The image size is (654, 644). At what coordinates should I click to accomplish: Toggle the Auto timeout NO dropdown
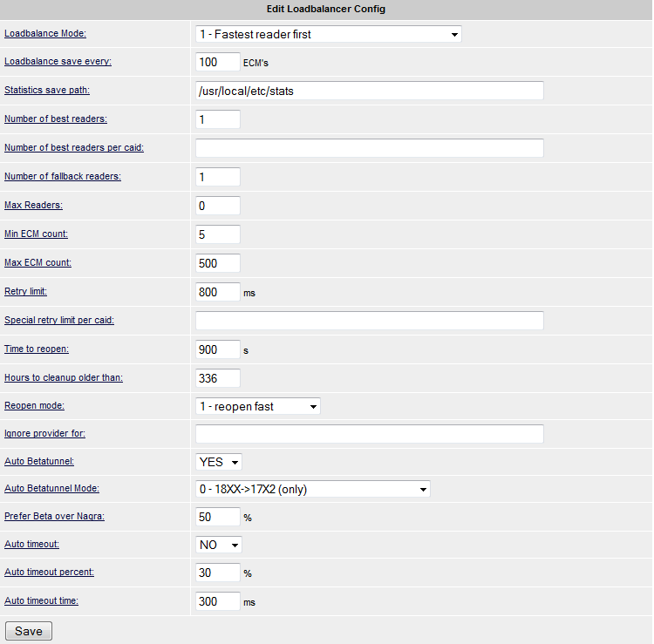[219, 545]
